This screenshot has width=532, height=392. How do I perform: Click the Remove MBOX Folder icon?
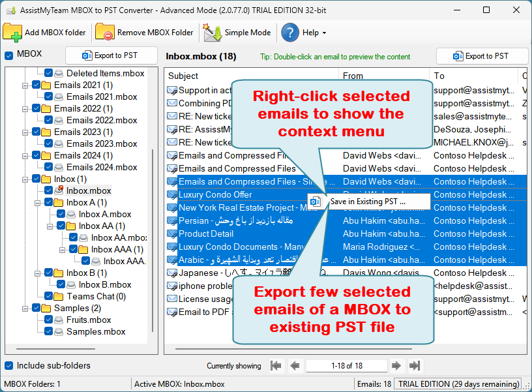104,32
